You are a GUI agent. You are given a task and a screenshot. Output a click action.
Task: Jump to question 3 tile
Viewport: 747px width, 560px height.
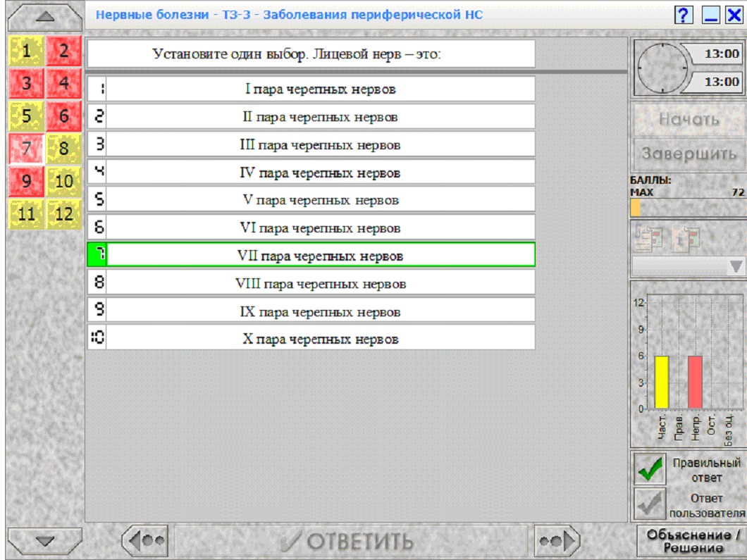click(x=26, y=83)
